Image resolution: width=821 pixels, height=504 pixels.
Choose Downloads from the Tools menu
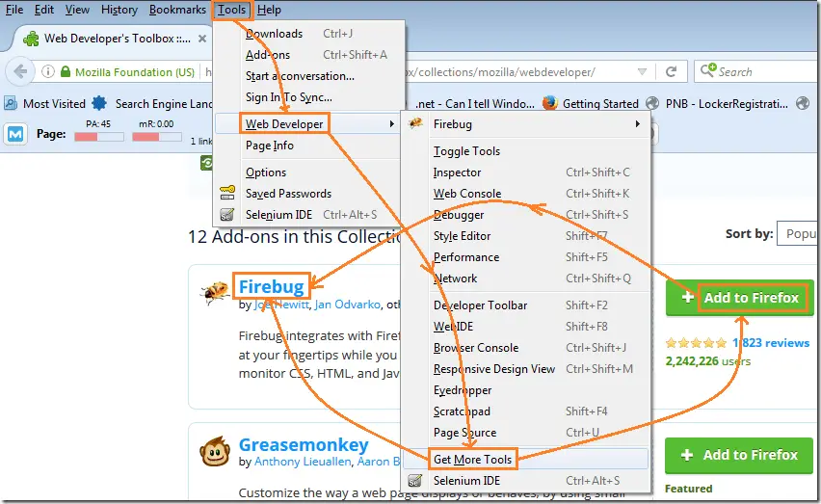309,34
